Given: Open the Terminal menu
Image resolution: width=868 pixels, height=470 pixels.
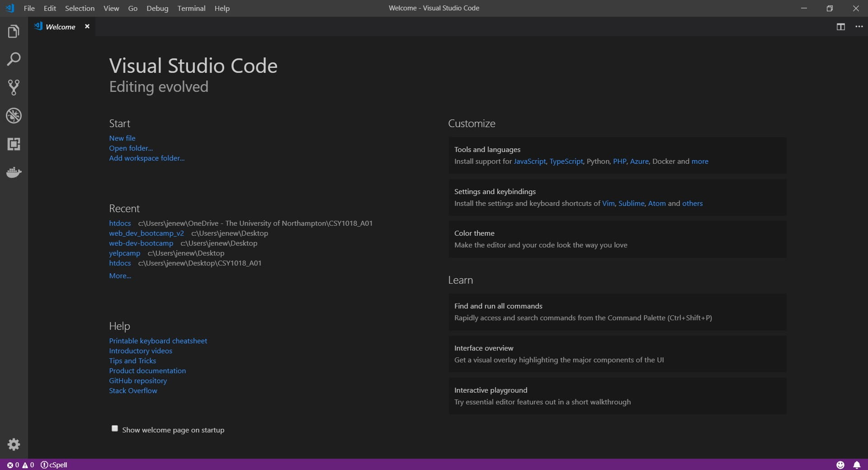Looking at the screenshot, I should point(191,8).
